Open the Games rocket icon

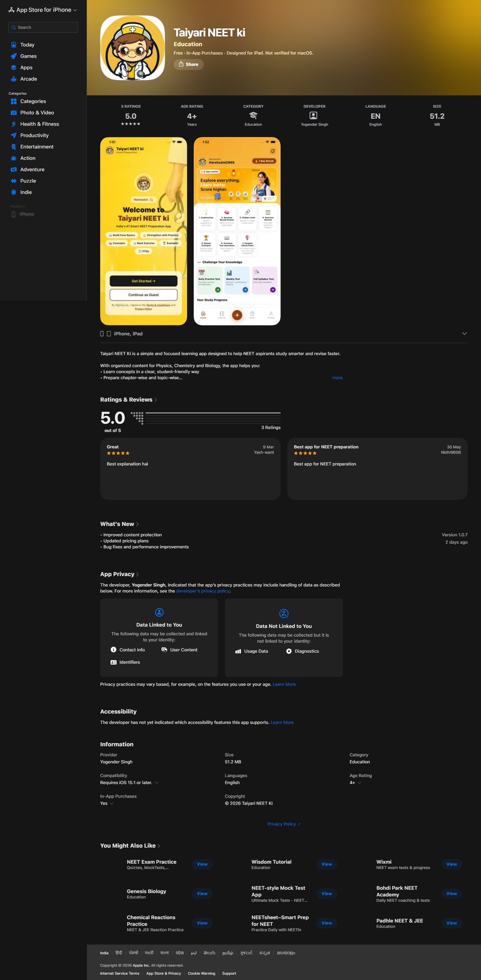coord(14,56)
